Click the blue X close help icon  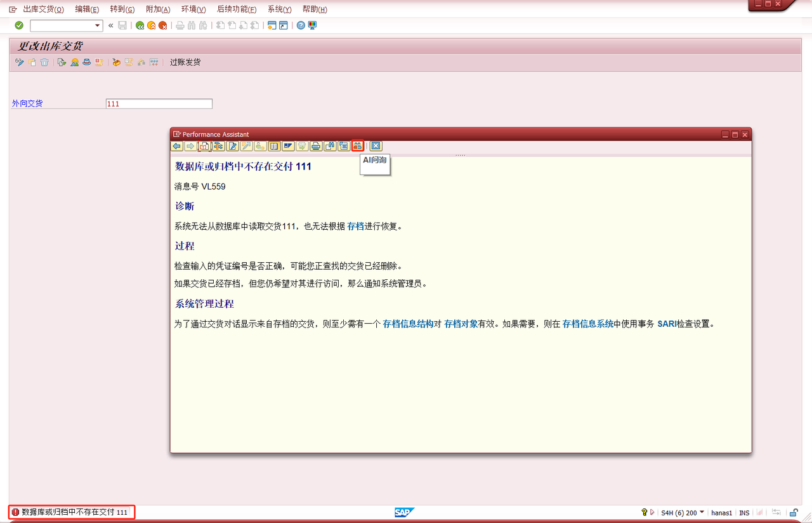[x=376, y=146]
